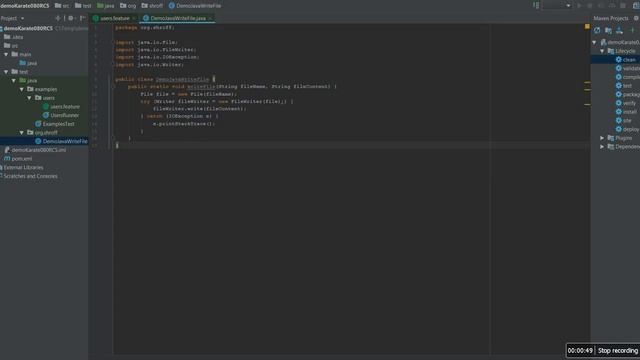Click the src breadcrumb in navigation bar
The height and width of the screenshot is (360, 640).
coord(62,6)
